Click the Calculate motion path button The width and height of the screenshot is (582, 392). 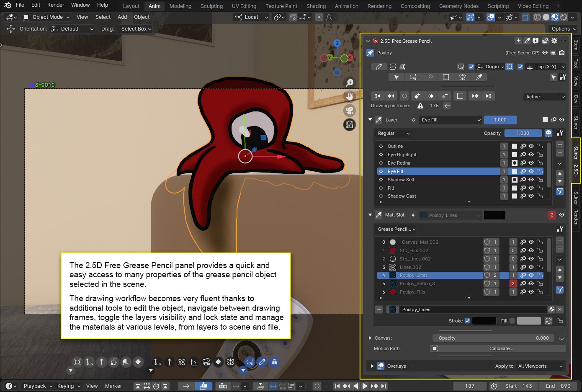(501, 348)
